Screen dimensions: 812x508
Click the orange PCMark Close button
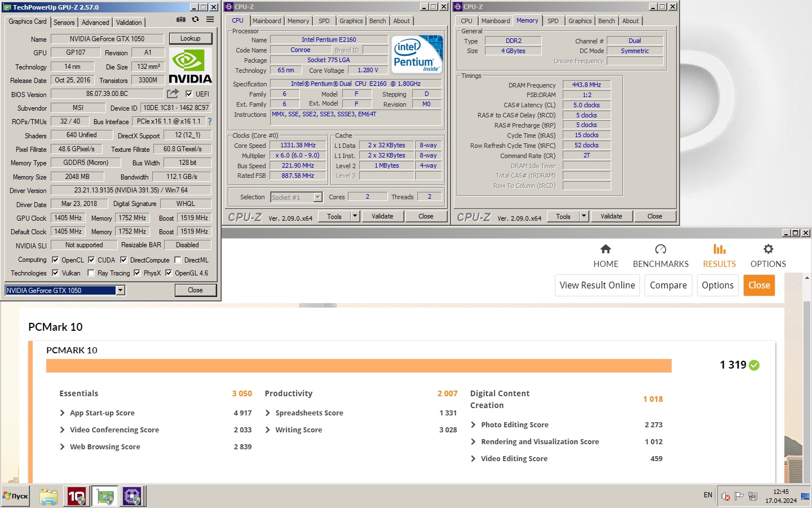pos(759,285)
